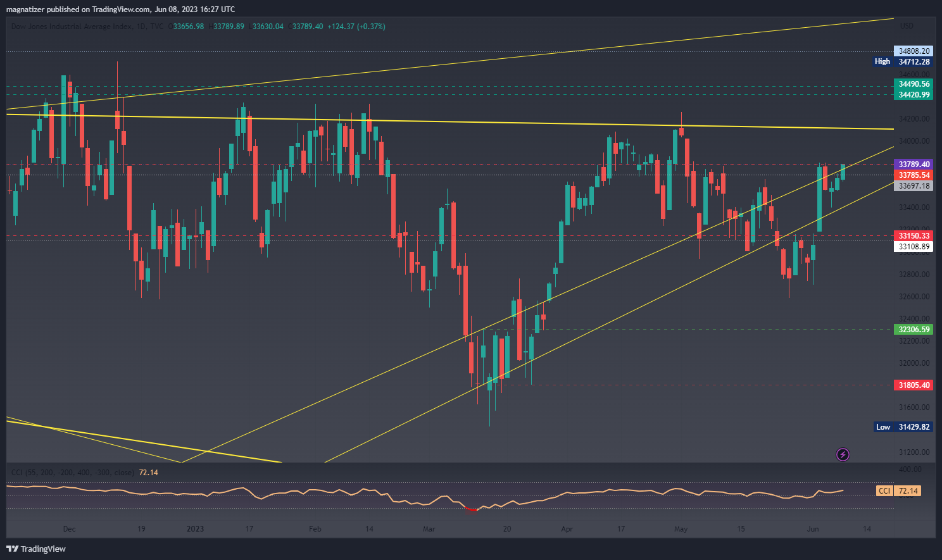
Task: Select the purple 33789.40 price axis label
Action: coord(914,165)
